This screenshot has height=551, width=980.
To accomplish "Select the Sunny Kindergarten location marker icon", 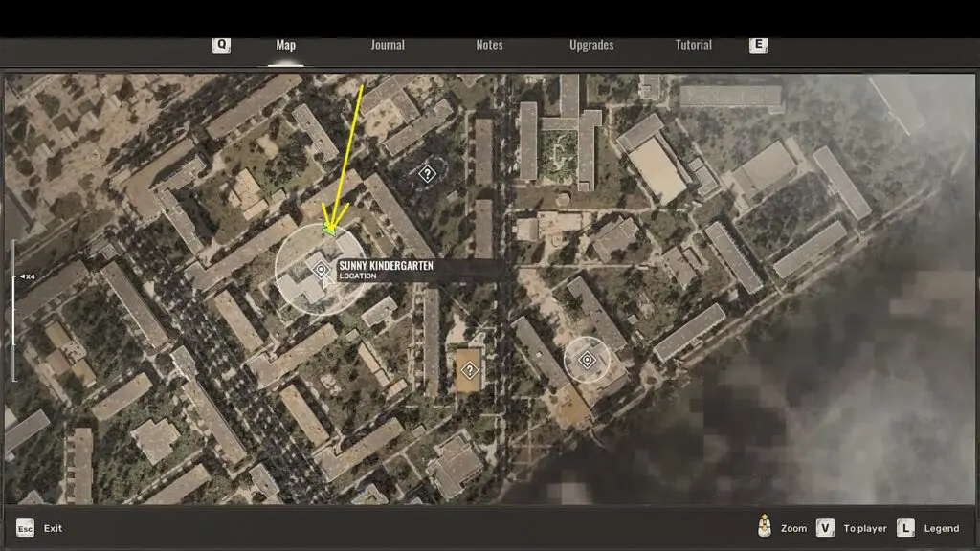I will (x=321, y=270).
